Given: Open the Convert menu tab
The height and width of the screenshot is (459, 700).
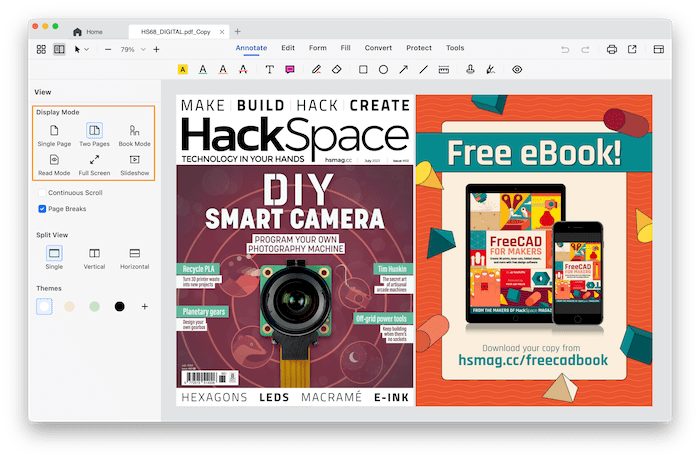Looking at the screenshot, I should pos(378,48).
